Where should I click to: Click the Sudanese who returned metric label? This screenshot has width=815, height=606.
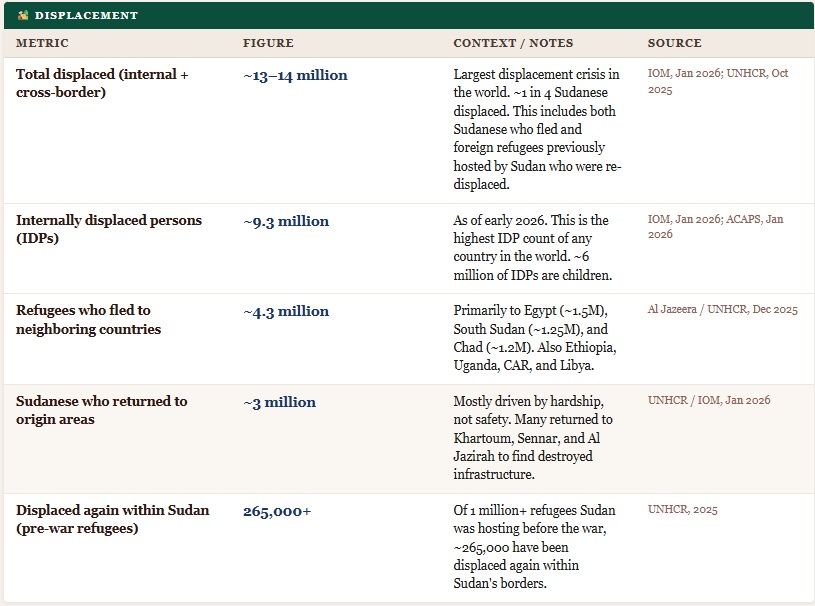pos(102,410)
